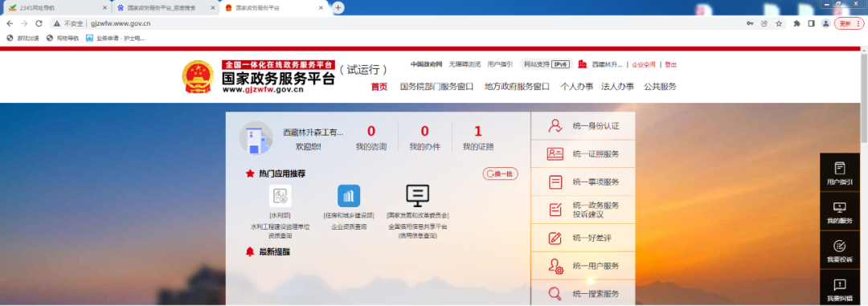Image resolution: width=868 pixels, height=306 pixels.
Task: Bookmark this page with the star icon
Action: (x=778, y=23)
